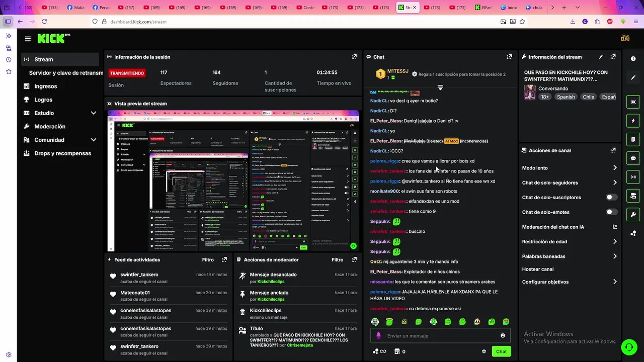Click the Conversando category thumbnail

tap(530, 93)
